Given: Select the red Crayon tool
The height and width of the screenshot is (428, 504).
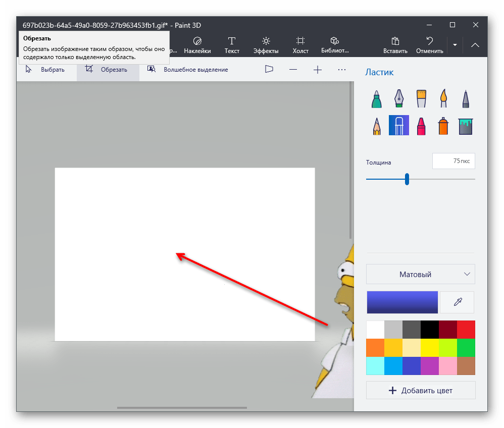Looking at the screenshot, I should tap(421, 126).
